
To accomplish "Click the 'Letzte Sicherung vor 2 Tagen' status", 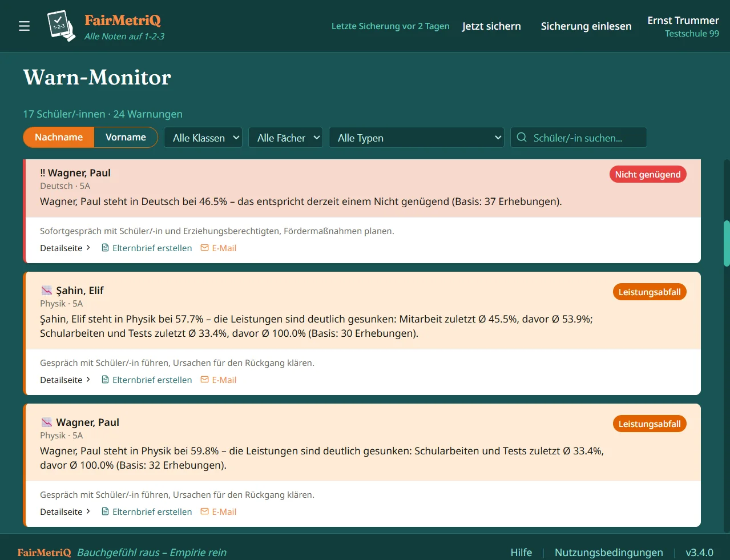I will [x=390, y=26].
